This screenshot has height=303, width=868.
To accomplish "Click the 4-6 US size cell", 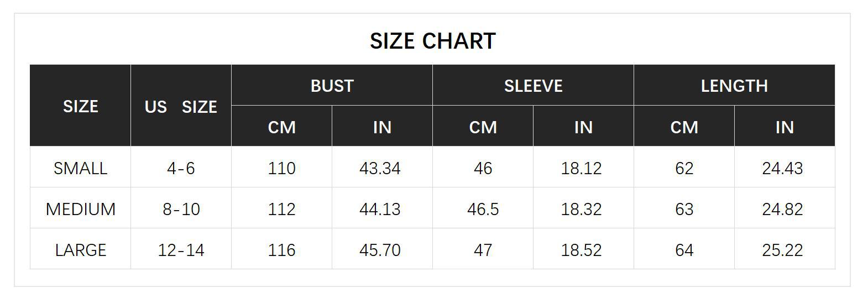I will point(181,168).
